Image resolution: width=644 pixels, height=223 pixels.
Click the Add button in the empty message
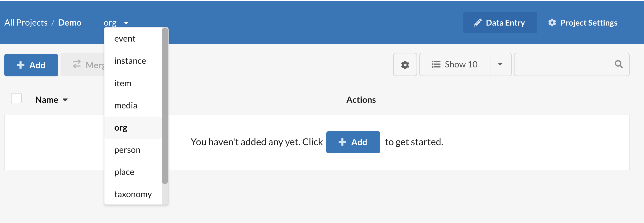(353, 142)
